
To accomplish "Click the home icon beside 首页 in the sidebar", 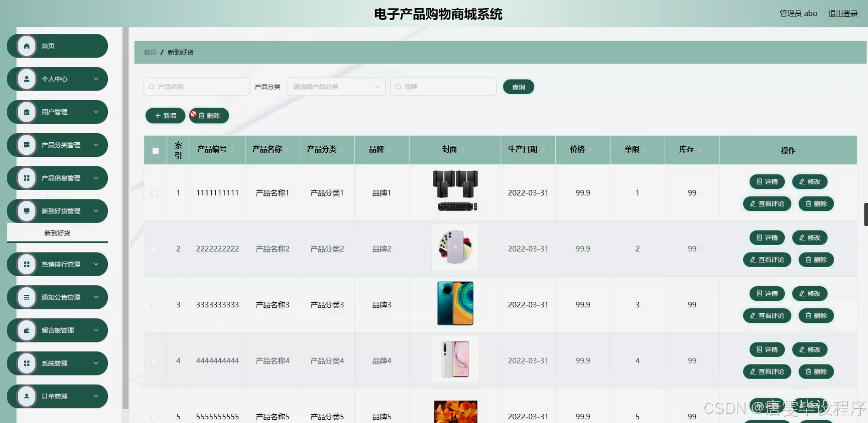I will tap(27, 46).
